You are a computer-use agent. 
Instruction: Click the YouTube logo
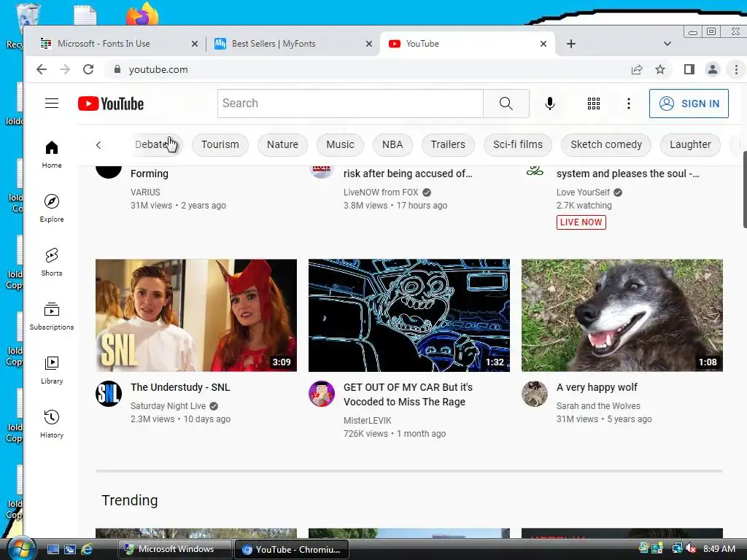[x=111, y=104]
